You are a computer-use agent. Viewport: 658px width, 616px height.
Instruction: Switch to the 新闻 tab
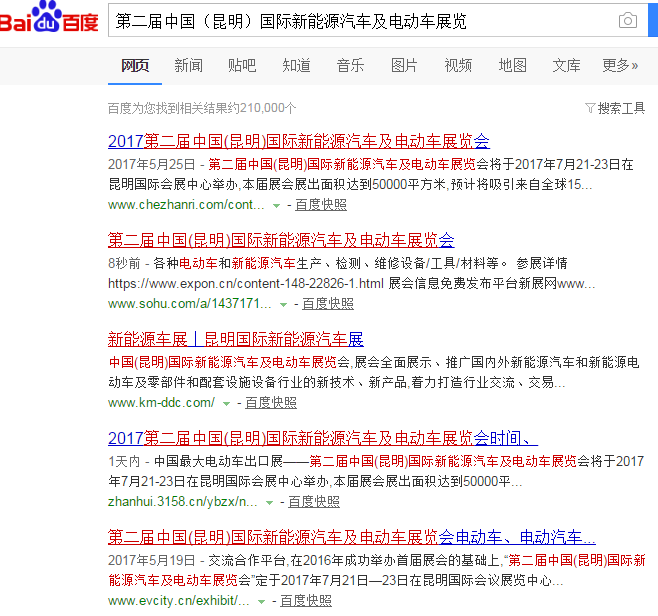tap(188, 65)
